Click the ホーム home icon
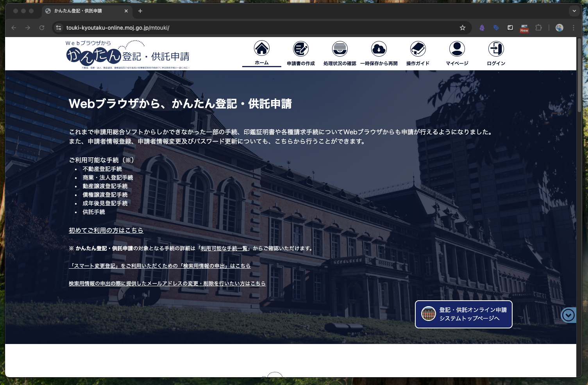The width and height of the screenshot is (588, 385). click(261, 49)
